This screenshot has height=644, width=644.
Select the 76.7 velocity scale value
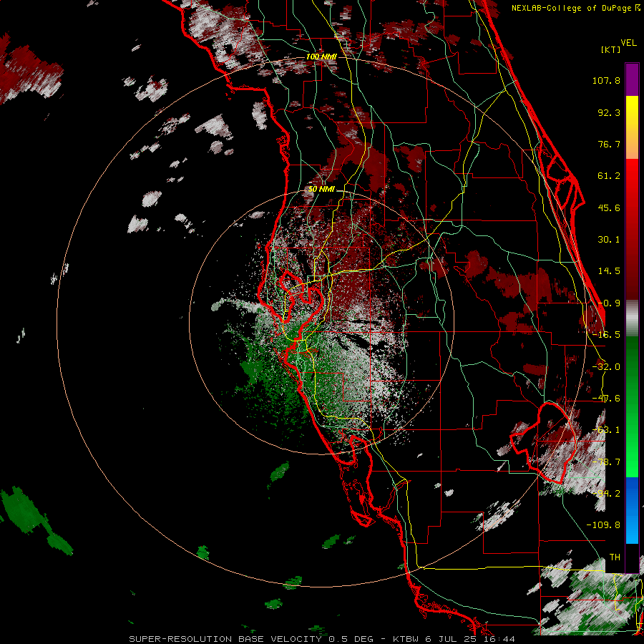[609, 144]
